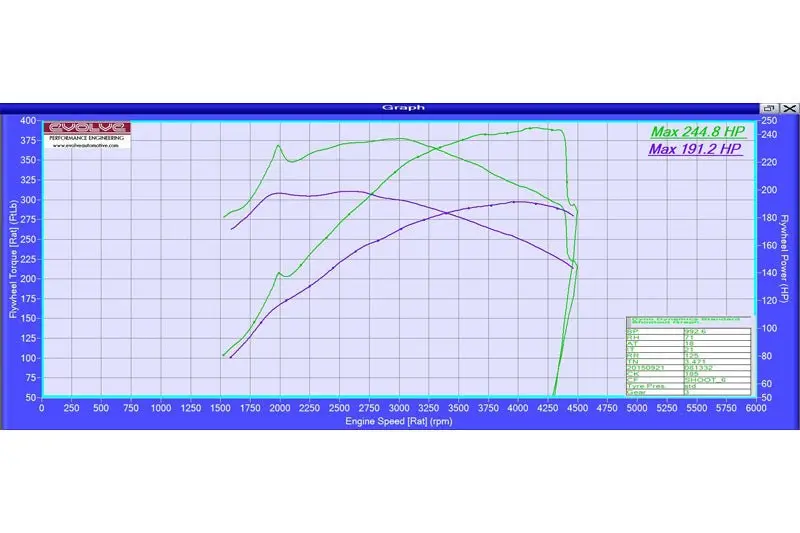Click the Tyre Pres. row in info table
The image size is (800, 533).
point(688,386)
